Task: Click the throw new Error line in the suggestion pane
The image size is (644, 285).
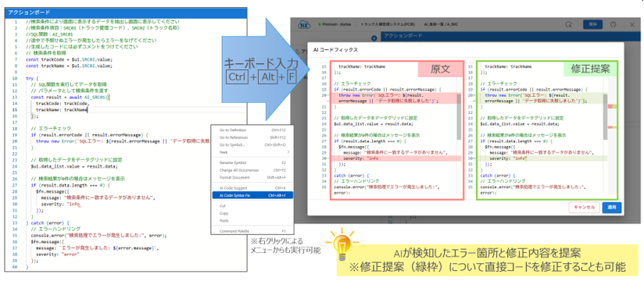Action: pyautogui.click(x=542, y=98)
